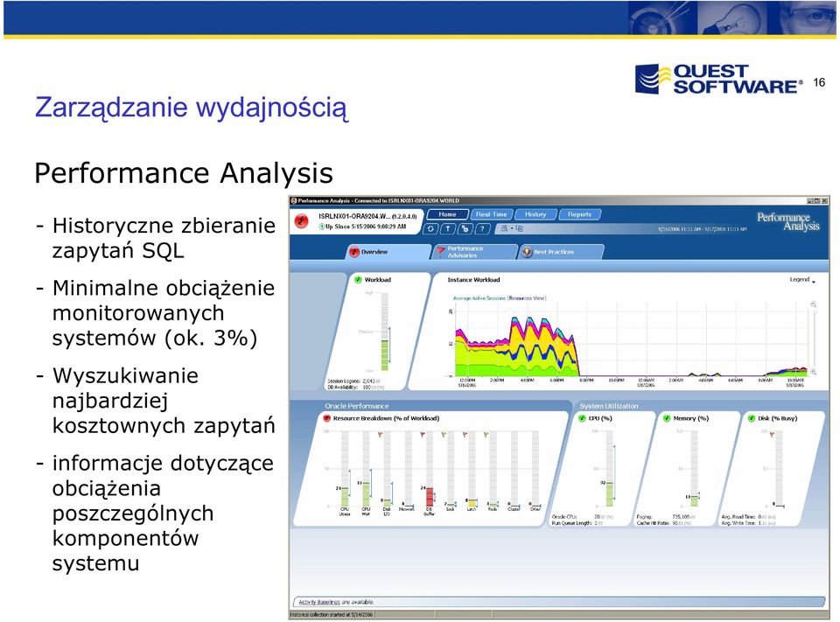Expand the Legend dropdown
Screen dimensions: 840x622
pos(802,280)
